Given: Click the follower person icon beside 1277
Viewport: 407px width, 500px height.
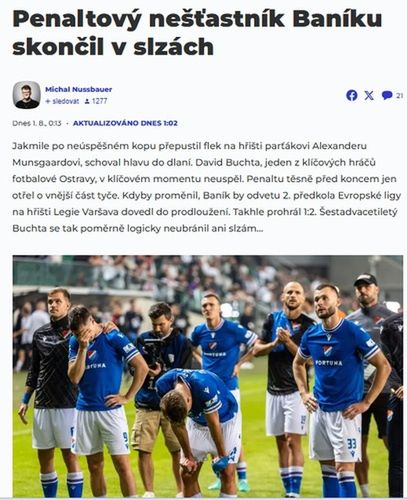Looking at the screenshot, I should (87, 101).
